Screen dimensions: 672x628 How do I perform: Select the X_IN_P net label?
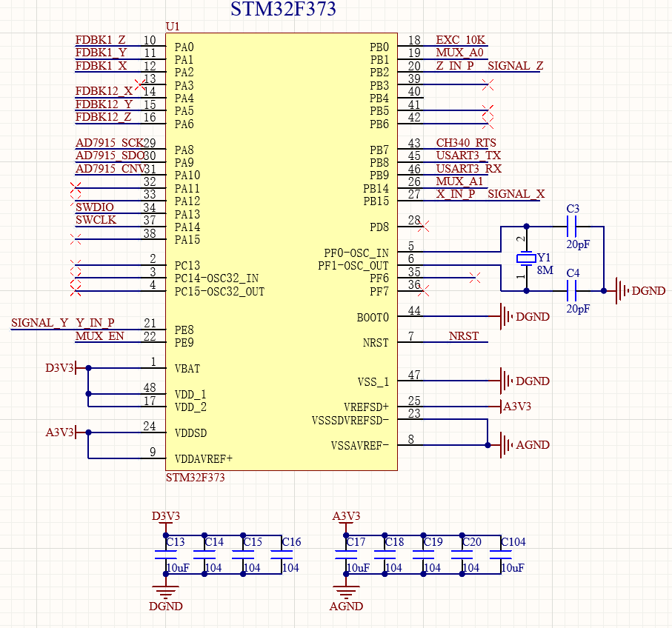pos(456,194)
